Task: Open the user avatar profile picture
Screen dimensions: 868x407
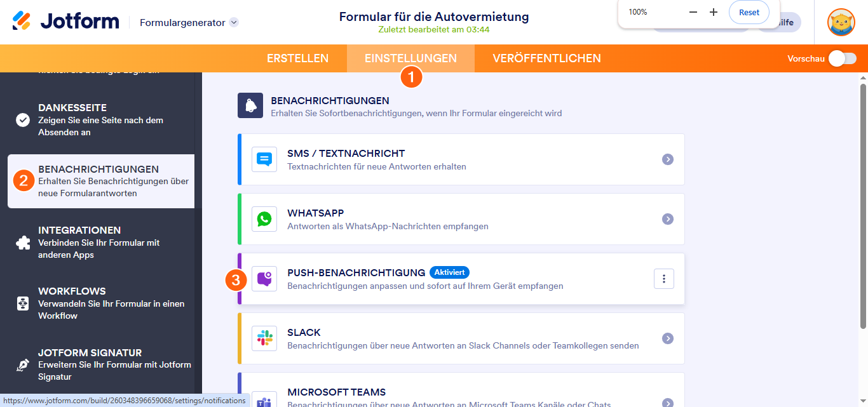Action: tap(841, 22)
